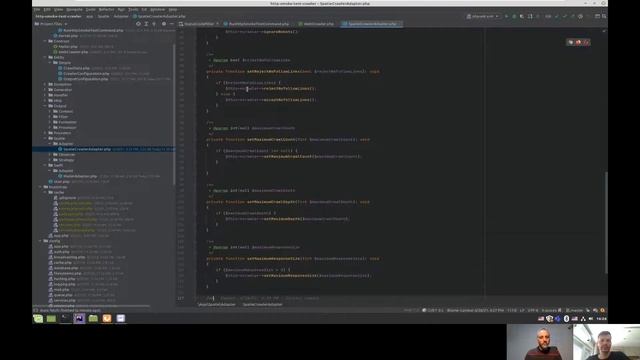
Task: Open file in Firefox browser preview icon
Action: click(x=578, y=42)
